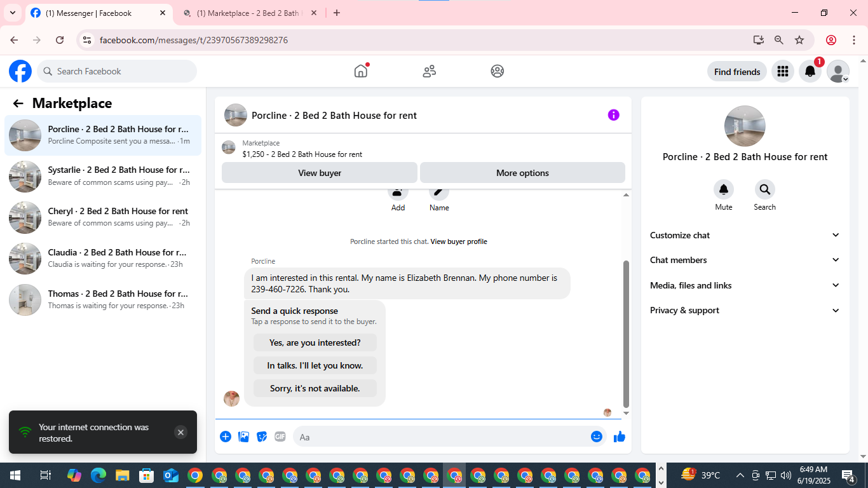The height and width of the screenshot is (488, 868).
Task: Click the chat message scrollbar
Action: click(626, 334)
